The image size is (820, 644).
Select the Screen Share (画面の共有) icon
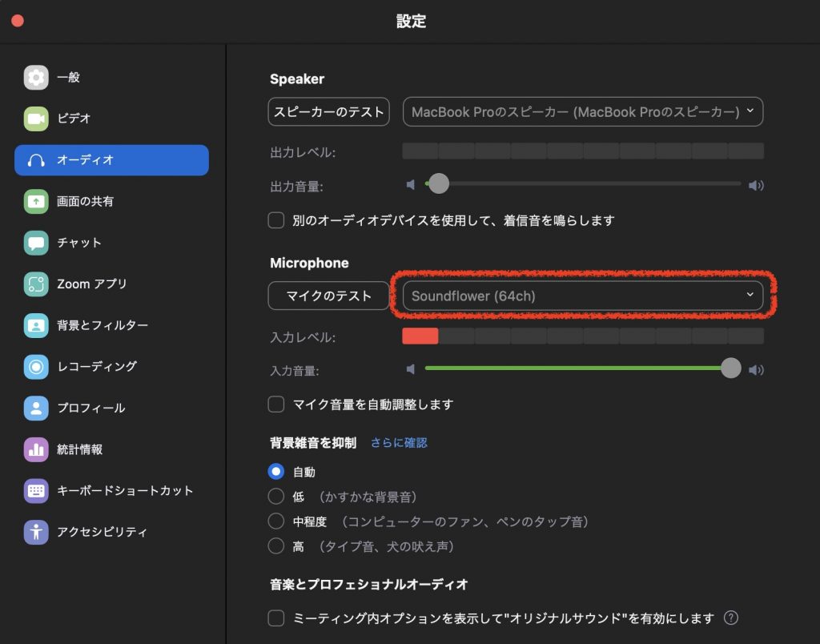pyautogui.click(x=36, y=202)
